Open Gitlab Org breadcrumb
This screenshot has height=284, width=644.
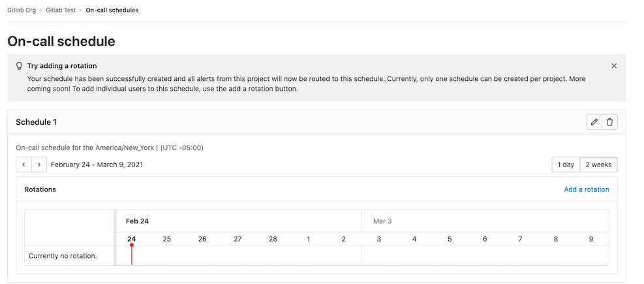22,10
